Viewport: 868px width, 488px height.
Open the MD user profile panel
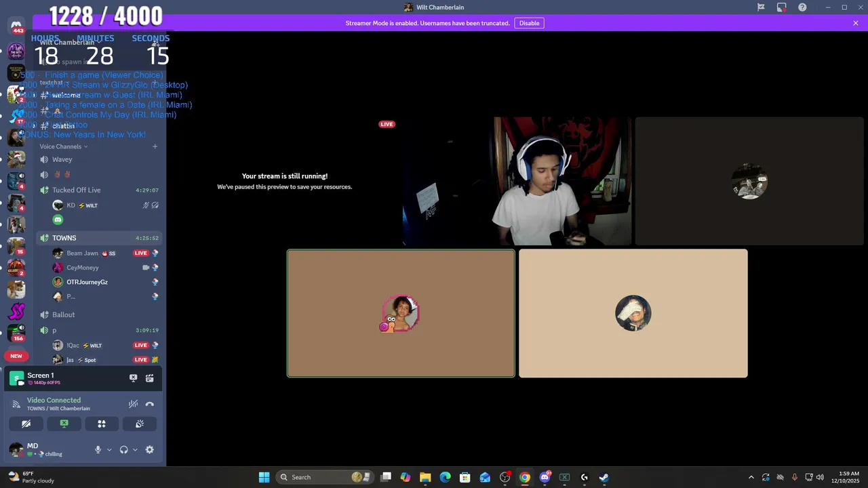[47, 449]
